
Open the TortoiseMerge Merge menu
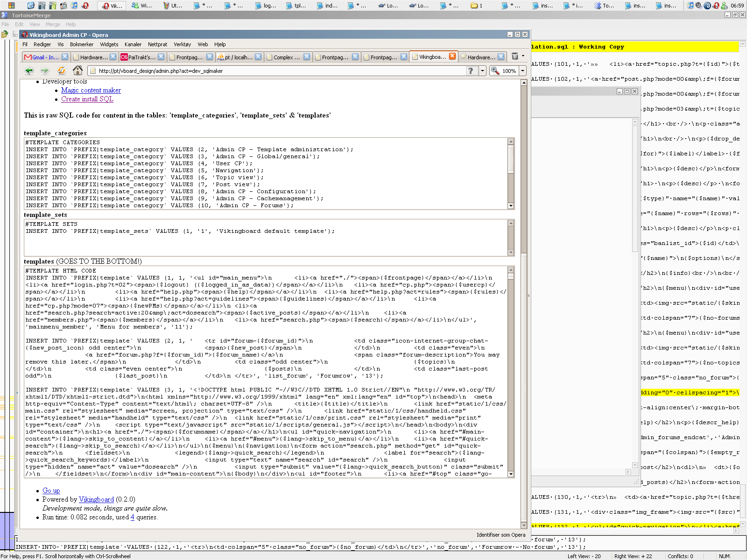click(53, 24)
